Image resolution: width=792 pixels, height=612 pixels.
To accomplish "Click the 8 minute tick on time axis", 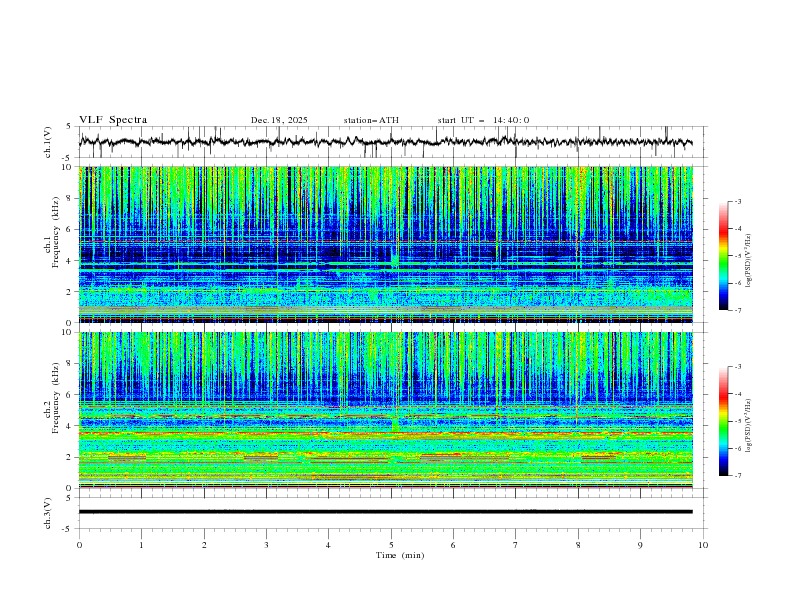I will click(x=578, y=545).
